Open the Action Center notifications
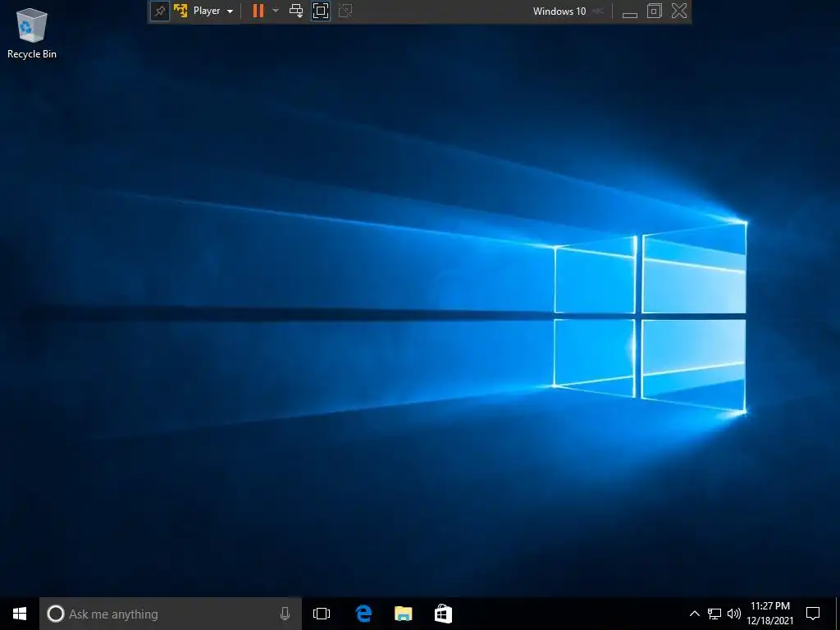 pyautogui.click(x=813, y=614)
